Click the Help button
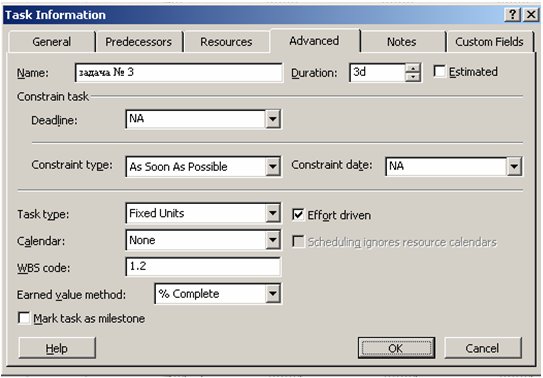Screen dimensions: 543x378 coord(57,348)
